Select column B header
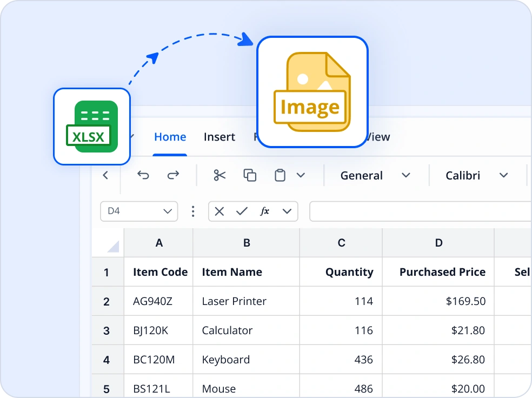 pyautogui.click(x=247, y=243)
